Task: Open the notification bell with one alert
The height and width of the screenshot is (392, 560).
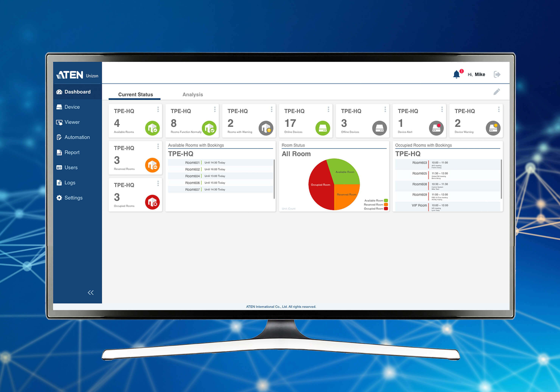Action: pyautogui.click(x=457, y=74)
